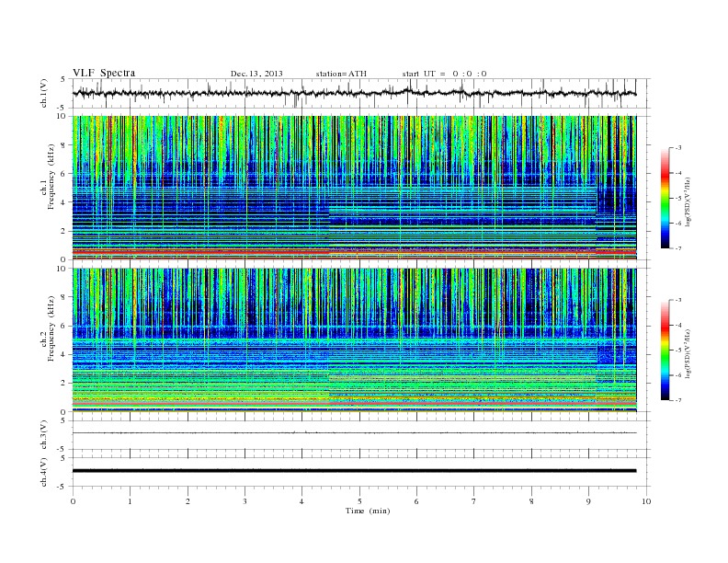Click the 'Time (min)' x-axis label

368,511
